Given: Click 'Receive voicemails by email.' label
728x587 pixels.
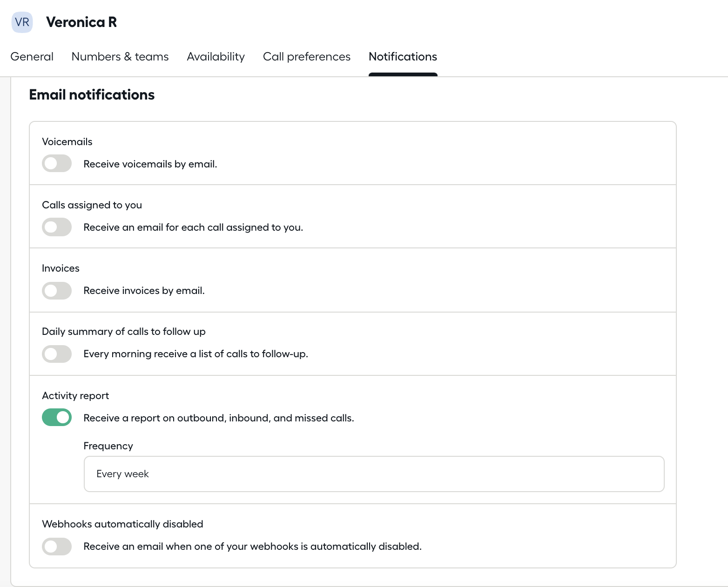Looking at the screenshot, I should (150, 164).
